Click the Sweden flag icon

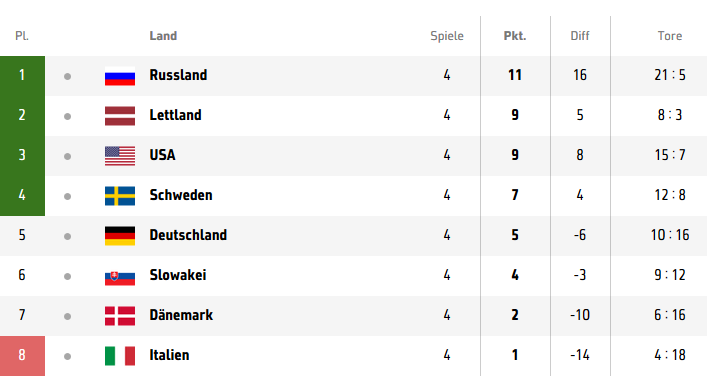click(x=120, y=196)
